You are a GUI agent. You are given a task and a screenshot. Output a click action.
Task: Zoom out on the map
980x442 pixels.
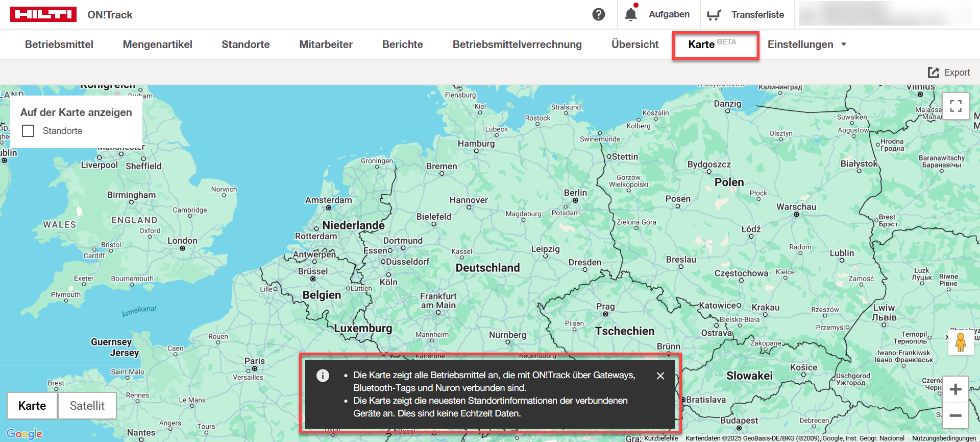point(955,415)
